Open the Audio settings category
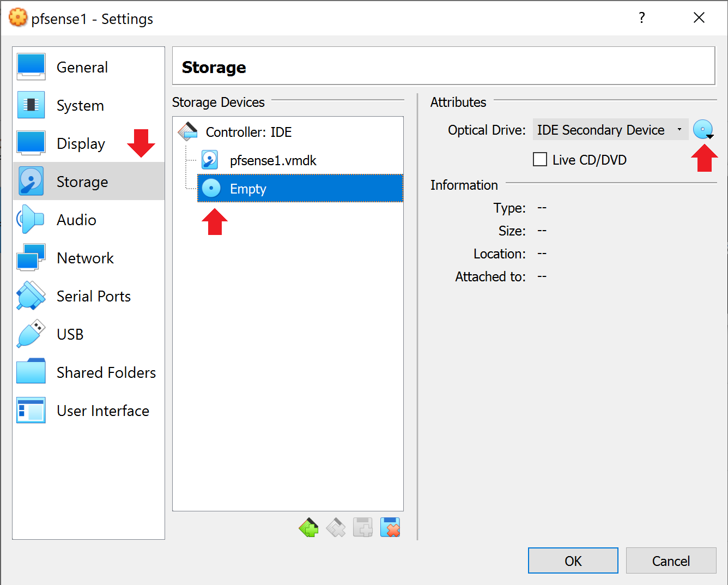 (76, 220)
